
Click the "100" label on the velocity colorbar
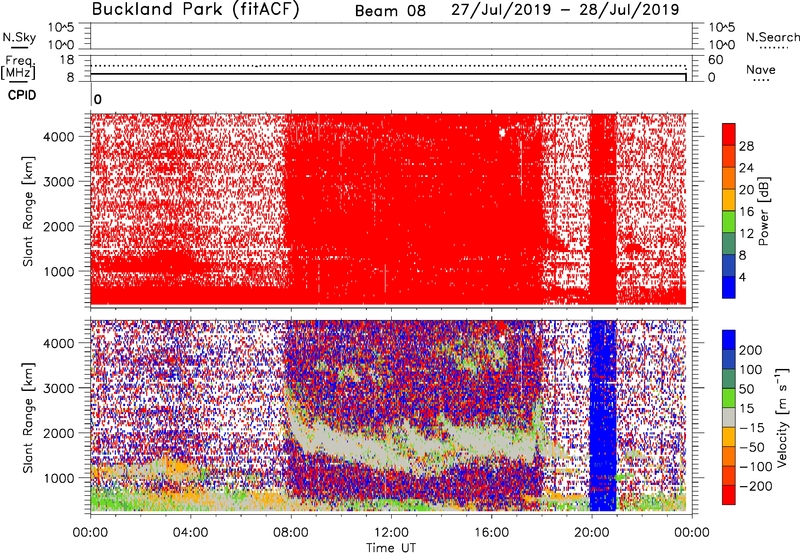click(751, 370)
